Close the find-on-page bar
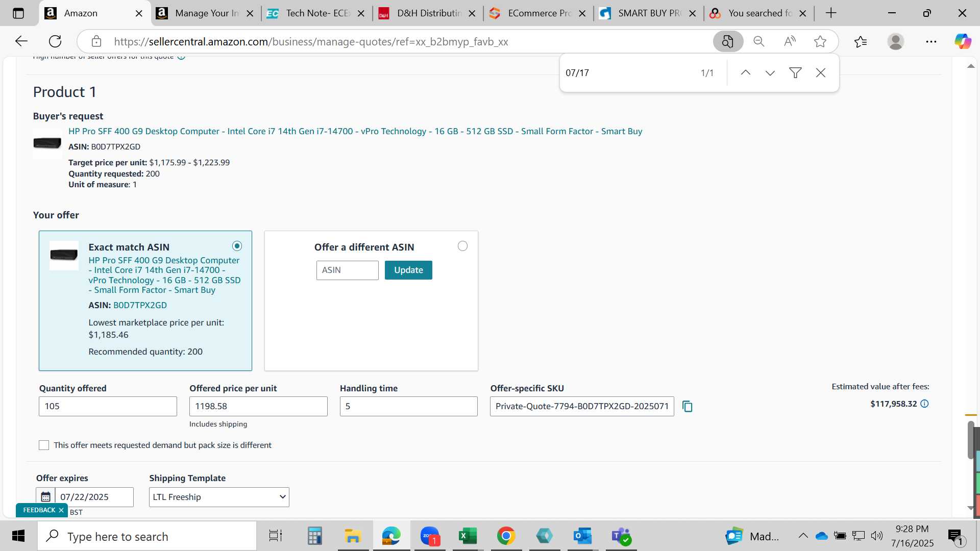Viewport: 980px width, 551px height. pos(821,72)
